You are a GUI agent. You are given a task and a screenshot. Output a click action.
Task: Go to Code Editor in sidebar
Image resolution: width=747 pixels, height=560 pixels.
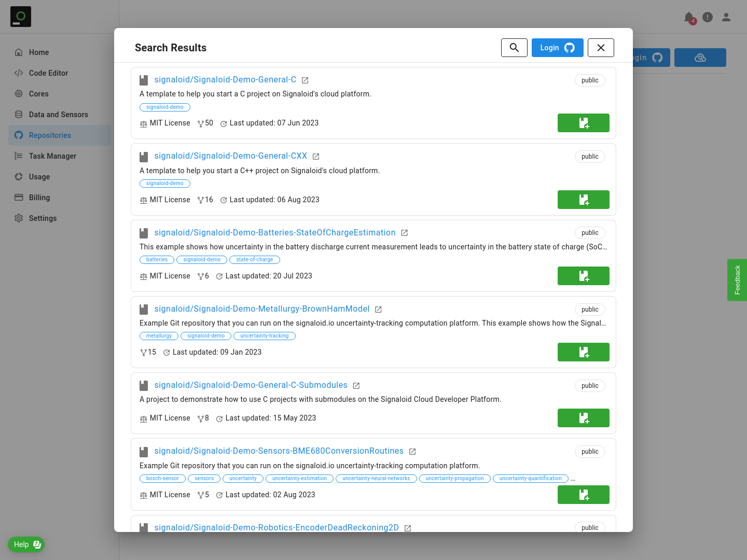point(48,73)
